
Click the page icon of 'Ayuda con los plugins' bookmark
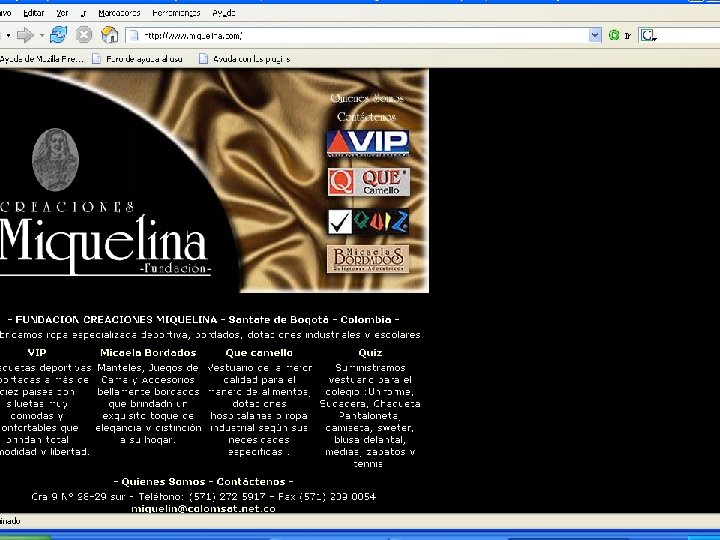click(203, 59)
